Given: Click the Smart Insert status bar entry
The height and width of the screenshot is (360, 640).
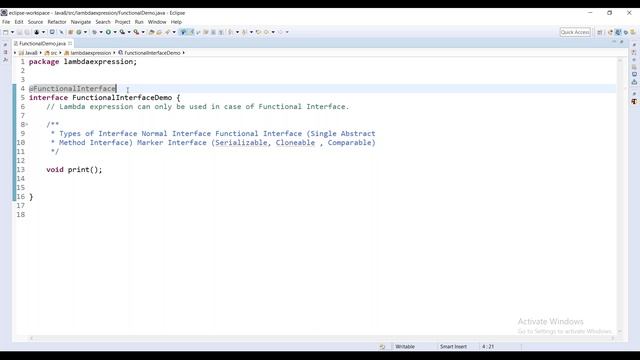Looking at the screenshot, I should [x=453, y=347].
